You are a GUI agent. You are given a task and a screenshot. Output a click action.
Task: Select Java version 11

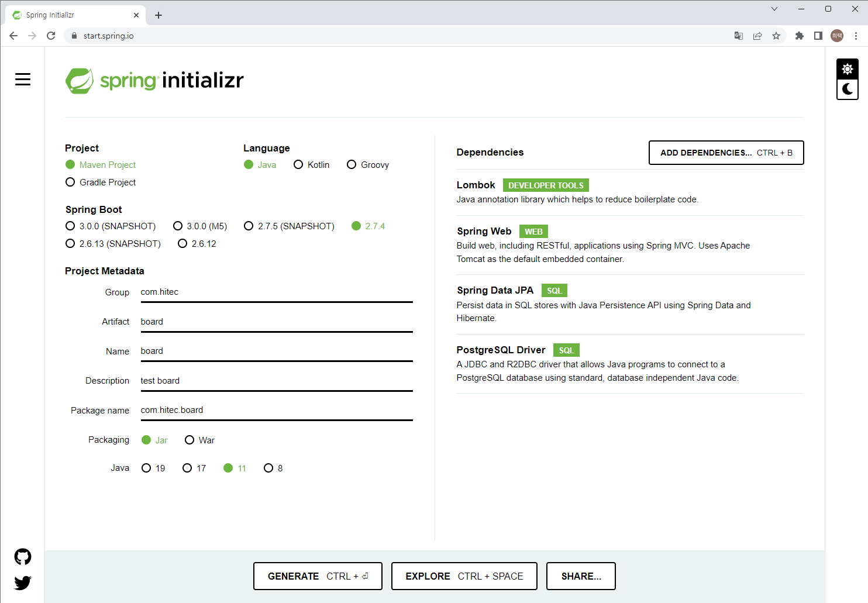[x=235, y=468]
